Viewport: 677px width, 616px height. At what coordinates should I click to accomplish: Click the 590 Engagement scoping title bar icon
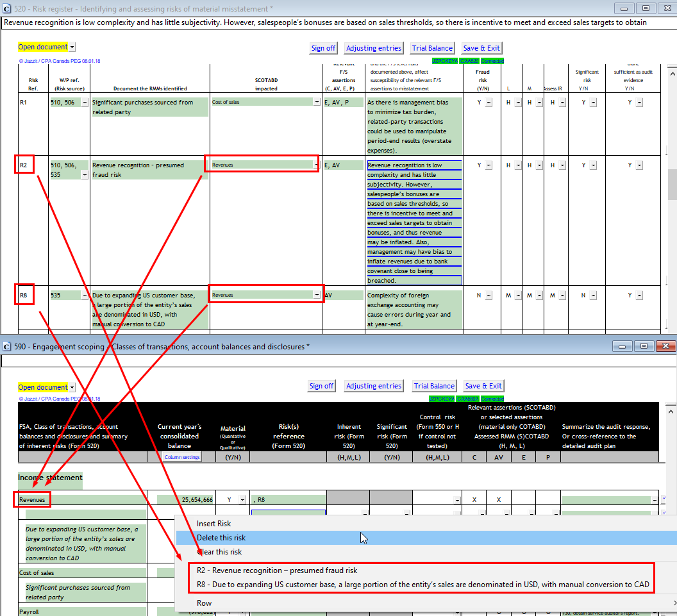pyautogui.click(x=7, y=347)
